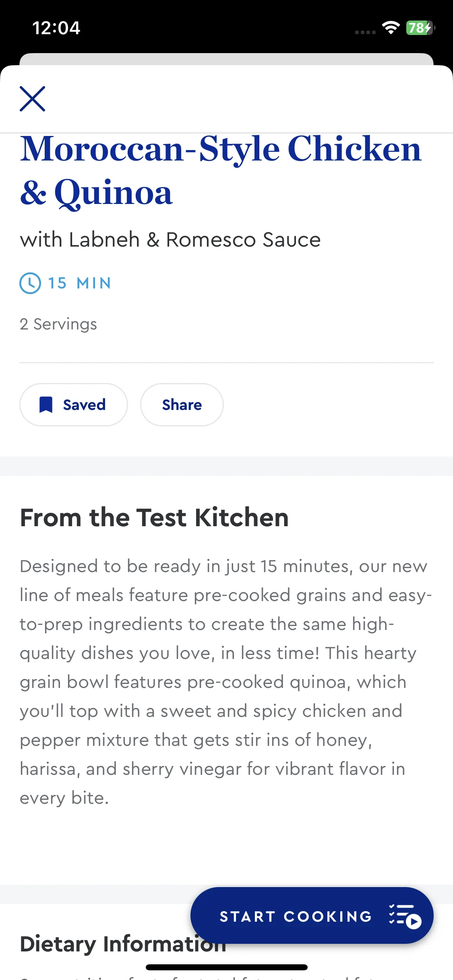Open the Dietary Information section
Image resolution: width=453 pixels, height=980 pixels.
pos(123,944)
